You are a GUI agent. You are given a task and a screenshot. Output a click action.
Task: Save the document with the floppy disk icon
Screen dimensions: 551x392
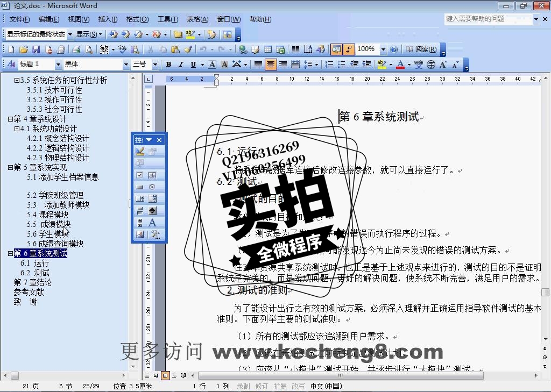(36, 49)
